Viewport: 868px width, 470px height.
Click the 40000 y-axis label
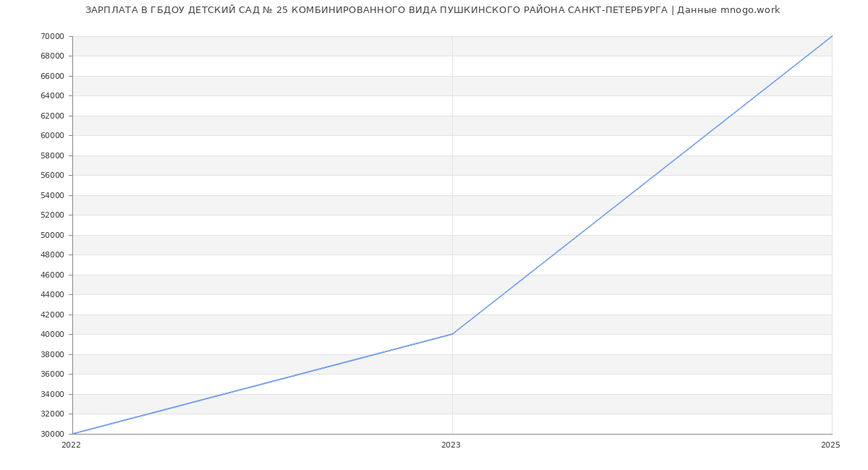(53, 334)
